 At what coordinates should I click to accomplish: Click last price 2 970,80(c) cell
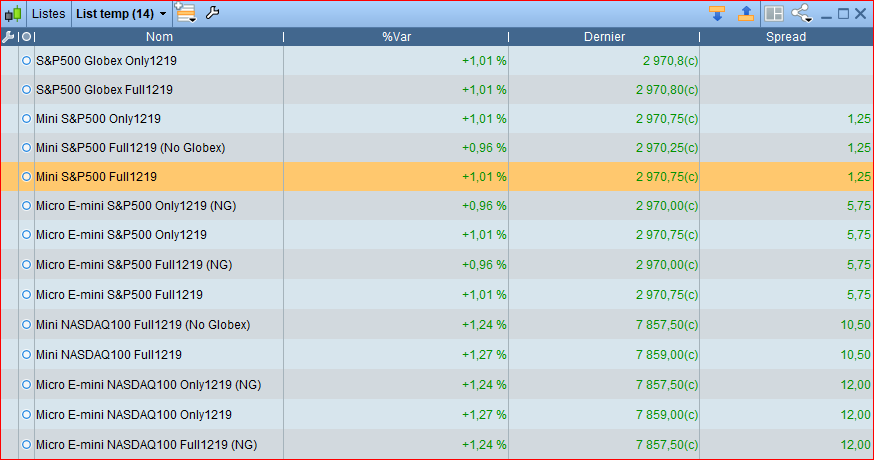click(667, 90)
